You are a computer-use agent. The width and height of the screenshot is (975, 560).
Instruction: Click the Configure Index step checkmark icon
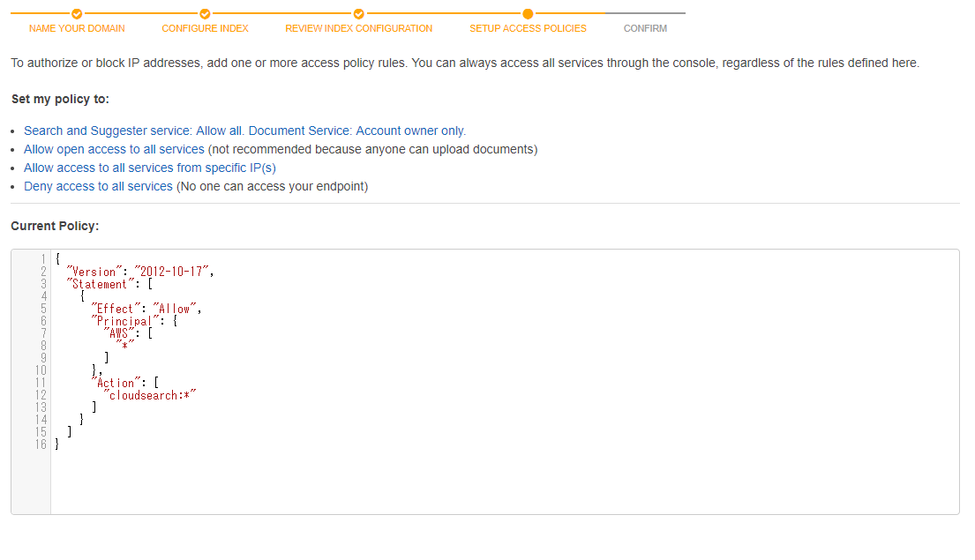coord(205,14)
